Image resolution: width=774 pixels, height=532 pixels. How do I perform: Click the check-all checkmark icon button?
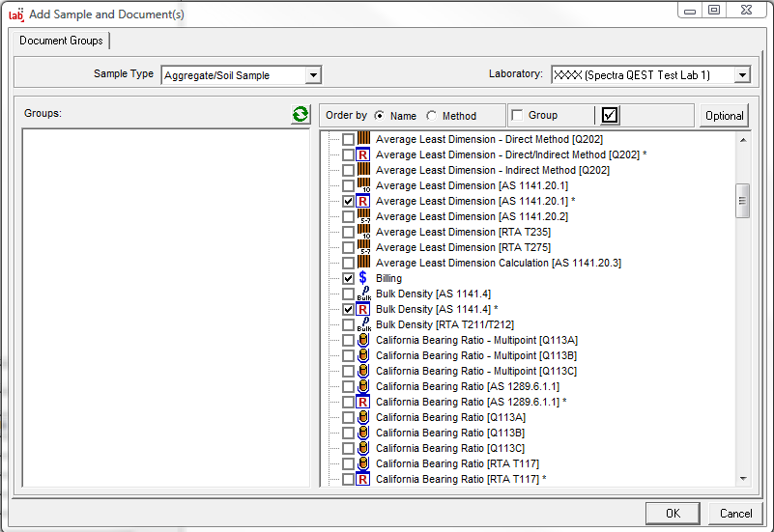click(610, 116)
